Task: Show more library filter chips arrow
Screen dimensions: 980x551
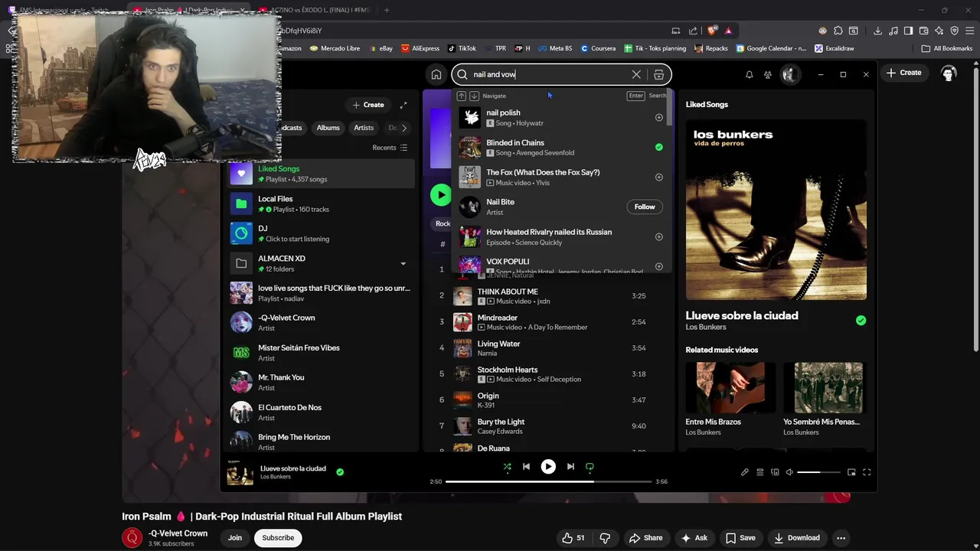Action: point(403,128)
